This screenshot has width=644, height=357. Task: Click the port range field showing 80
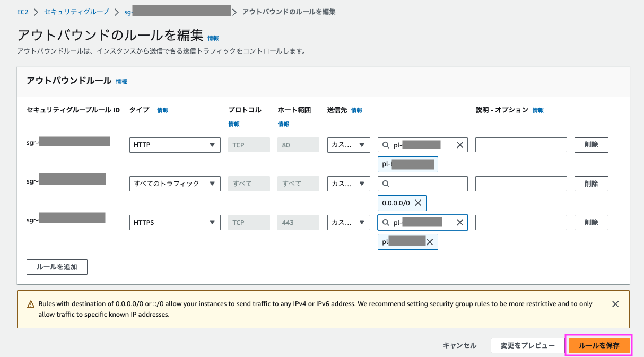298,145
